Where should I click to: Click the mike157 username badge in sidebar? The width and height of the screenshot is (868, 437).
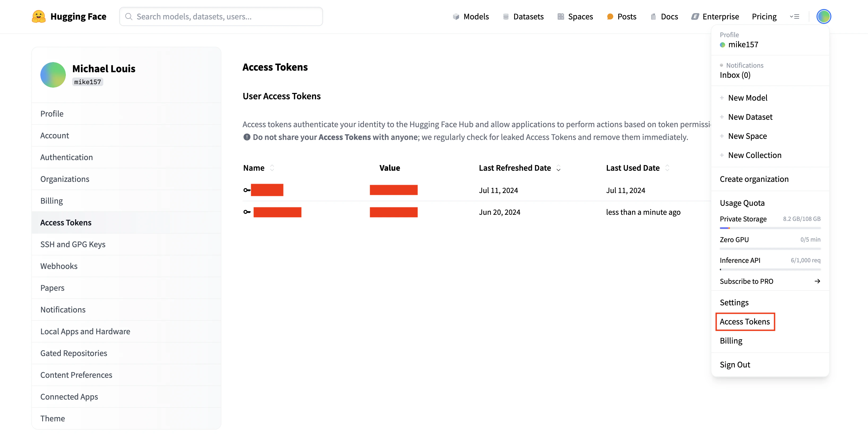point(88,82)
